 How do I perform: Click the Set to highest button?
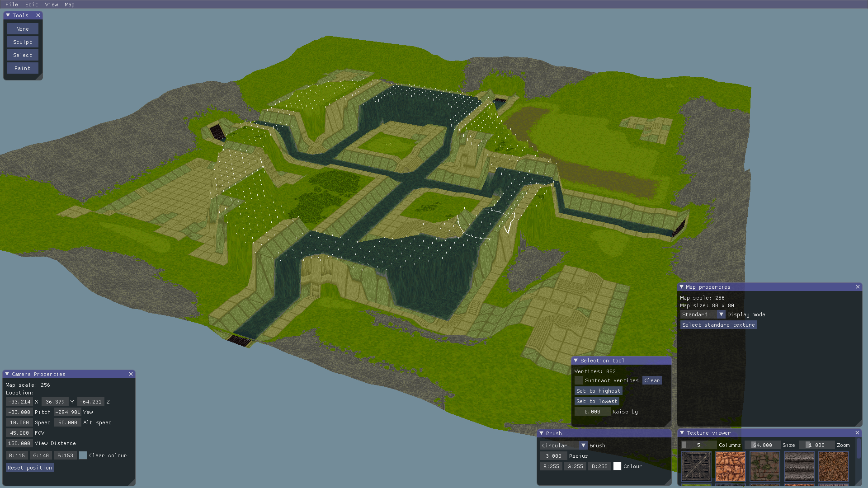pyautogui.click(x=598, y=390)
